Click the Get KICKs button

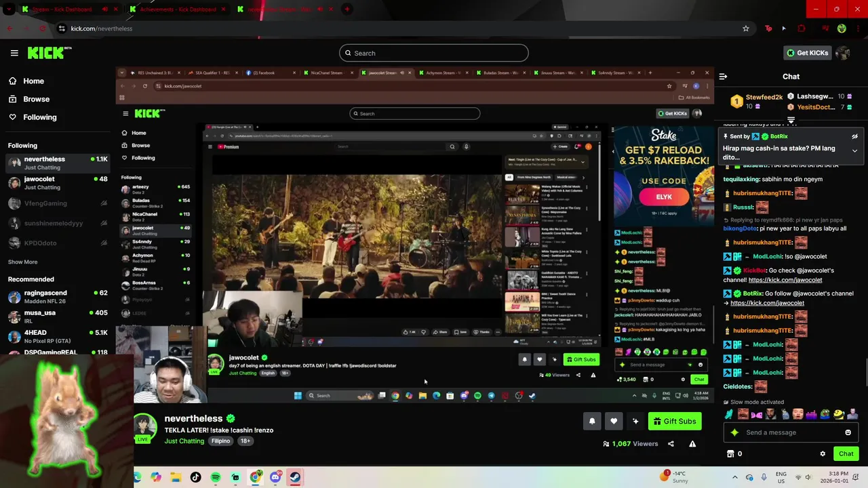[x=807, y=53]
